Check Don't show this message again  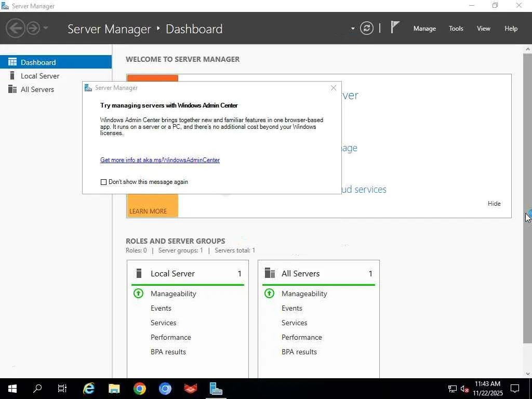[x=103, y=182]
